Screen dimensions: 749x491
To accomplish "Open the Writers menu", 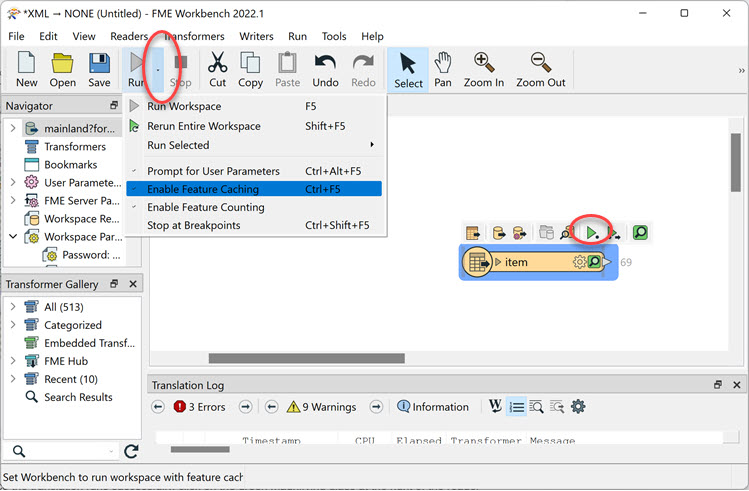I will click(x=257, y=36).
